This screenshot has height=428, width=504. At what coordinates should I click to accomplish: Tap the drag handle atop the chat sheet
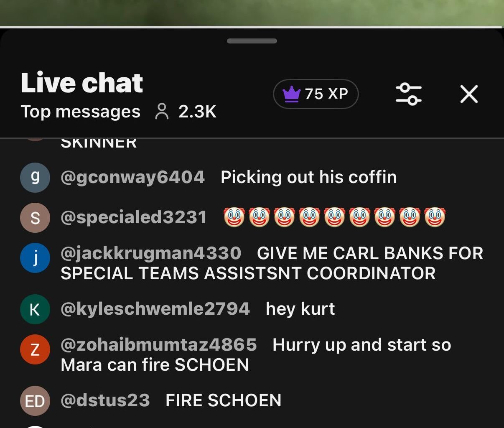point(252,41)
